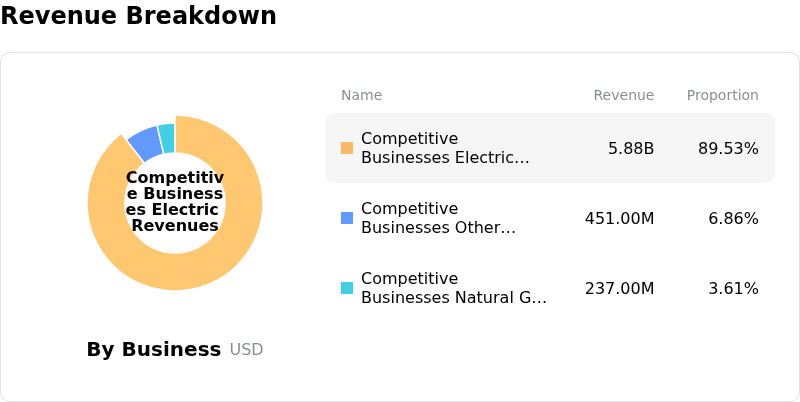Image resolution: width=800 pixels, height=402 pixels.
Task: Click the 451.00M revenue value
Action: [x=619, y=218]
